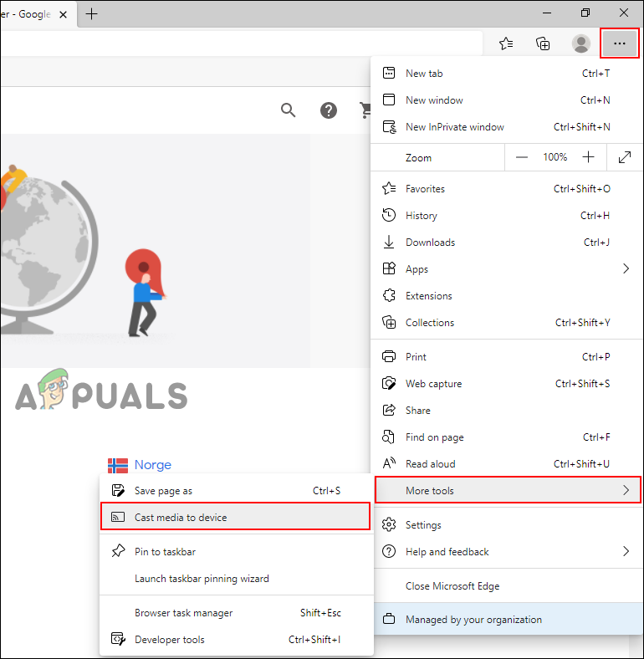Click the Norge country link

(x=152, y=464)
